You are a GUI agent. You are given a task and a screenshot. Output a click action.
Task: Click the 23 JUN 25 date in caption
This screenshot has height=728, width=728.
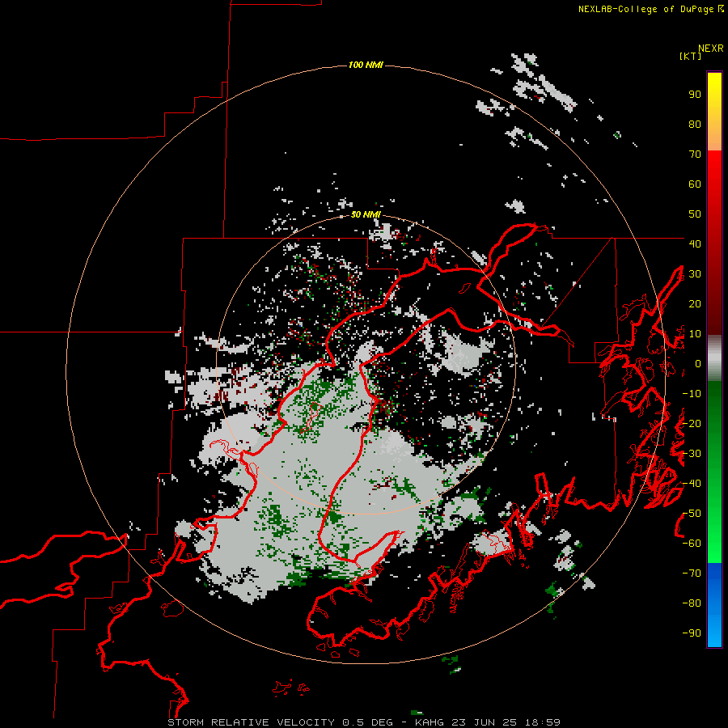tap(485, 722)
